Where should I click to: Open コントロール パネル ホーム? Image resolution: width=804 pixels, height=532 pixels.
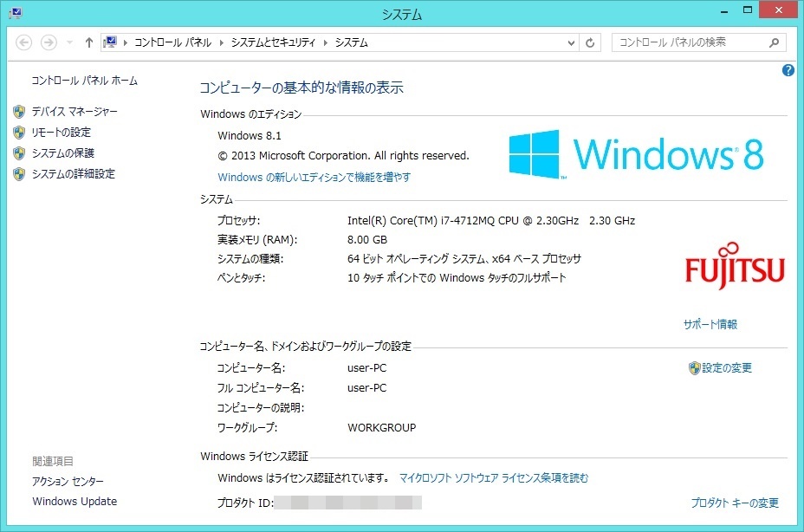[x=85, y=81]
